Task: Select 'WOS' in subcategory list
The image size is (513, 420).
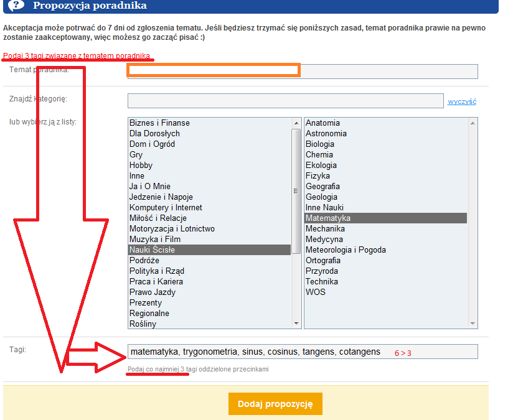Action: tap(315, 292)
